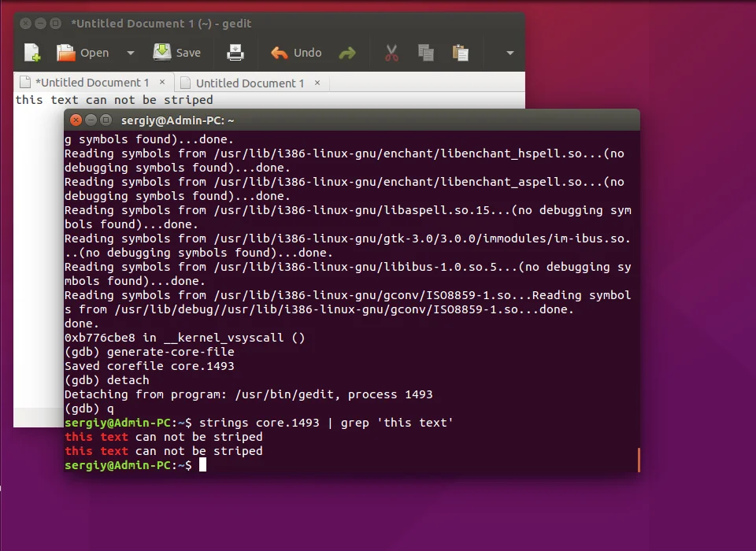Click the second red 'this text' grep result

click(96, 451)
